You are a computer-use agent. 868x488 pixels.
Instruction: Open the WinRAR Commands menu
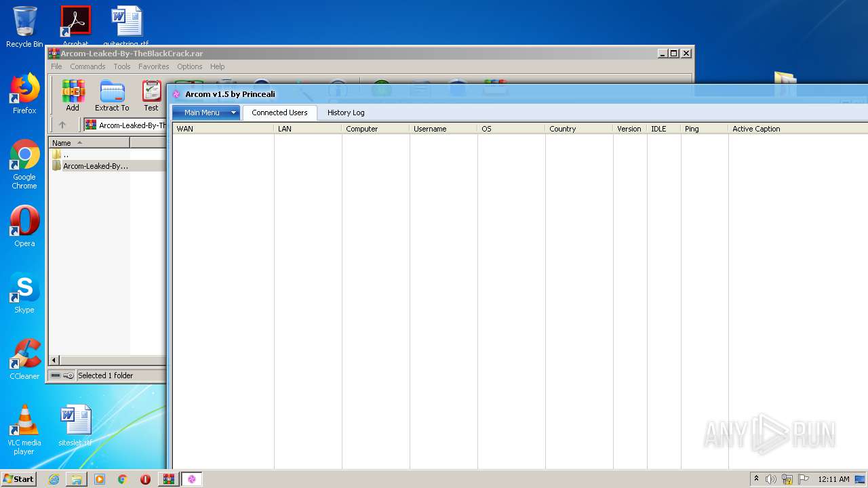click(x=87, y=66)
